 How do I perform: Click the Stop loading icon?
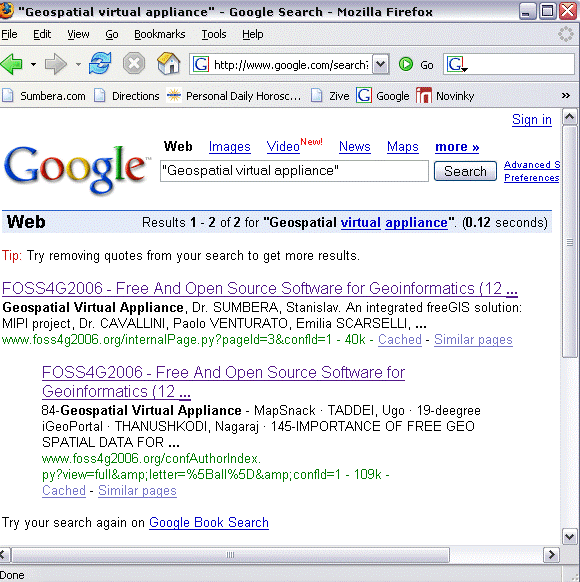click(134, 64)
